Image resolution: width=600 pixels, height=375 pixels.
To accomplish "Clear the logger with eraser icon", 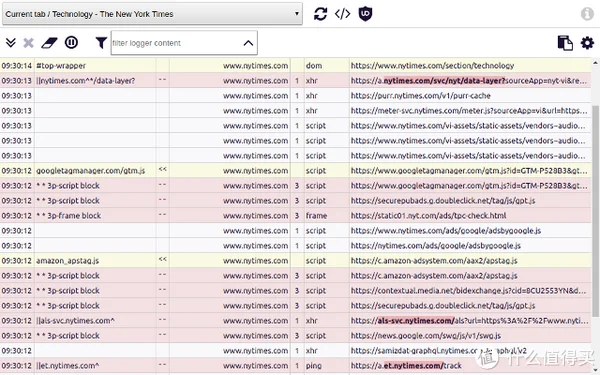I will tap(49, 42).
